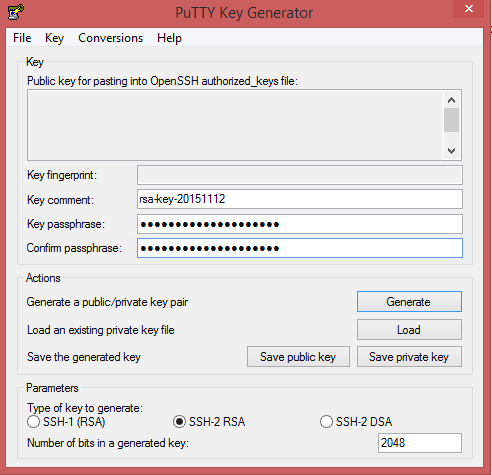Image resolution: width=492 pixels, height=475 pixels.
Task: Open the Key menu
Action: [54, 38]
